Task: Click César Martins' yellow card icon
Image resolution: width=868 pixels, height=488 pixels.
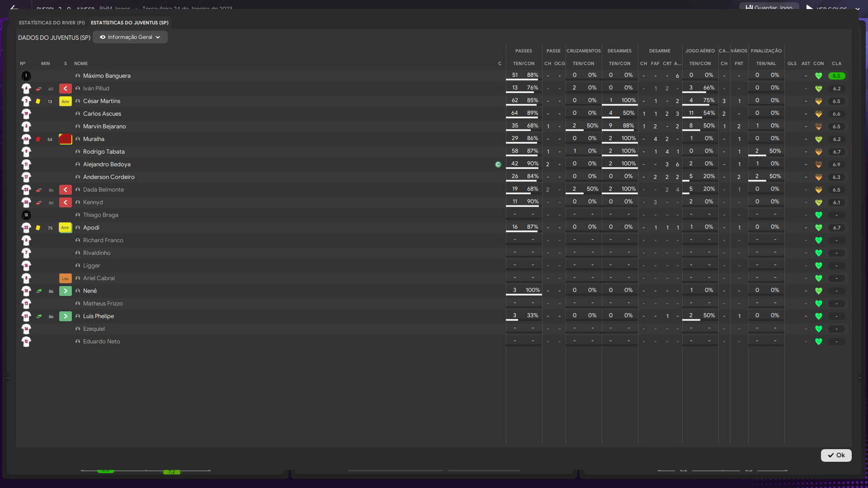Action: (x=38, y=101)
